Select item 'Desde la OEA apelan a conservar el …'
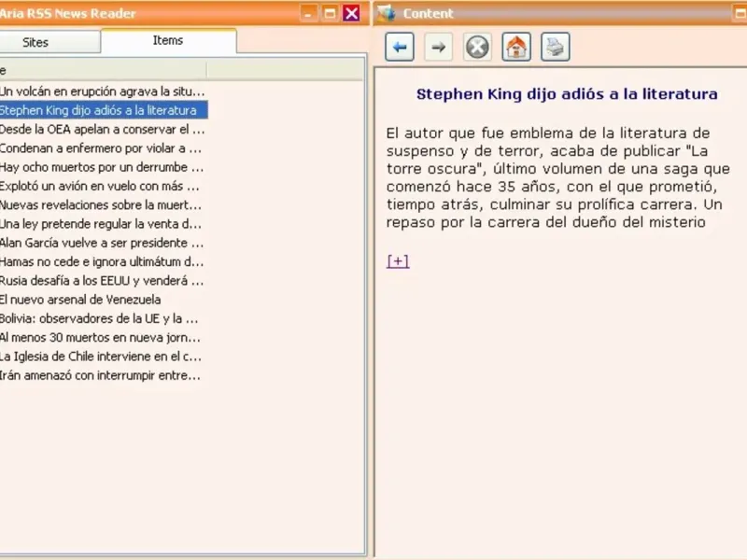 (104, 129)
